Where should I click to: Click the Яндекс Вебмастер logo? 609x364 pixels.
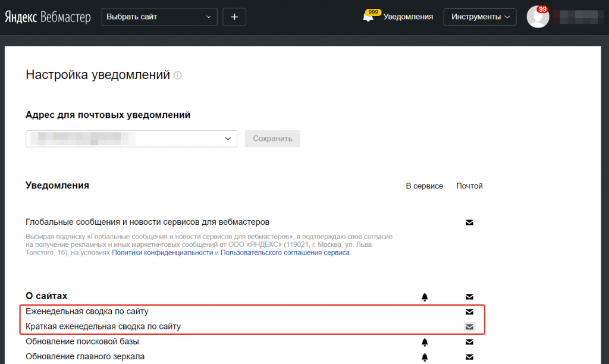pyautogui.click(x=48, y=17)
